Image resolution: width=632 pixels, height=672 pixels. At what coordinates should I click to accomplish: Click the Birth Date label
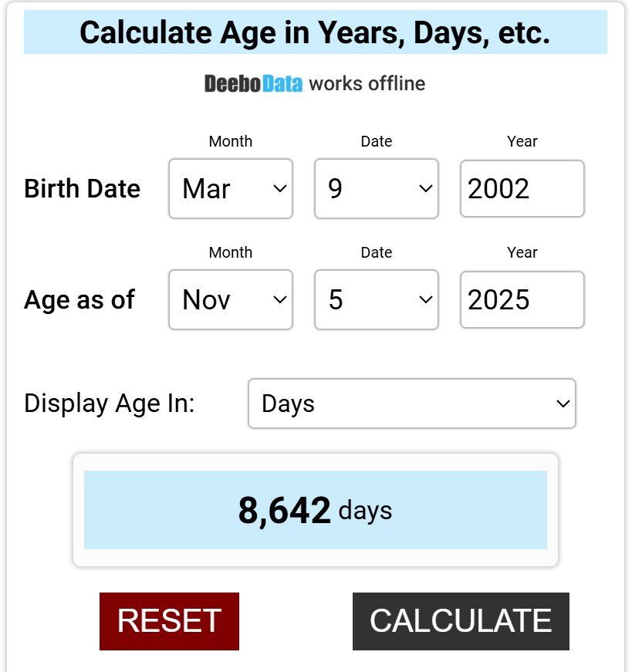(82, 189)
